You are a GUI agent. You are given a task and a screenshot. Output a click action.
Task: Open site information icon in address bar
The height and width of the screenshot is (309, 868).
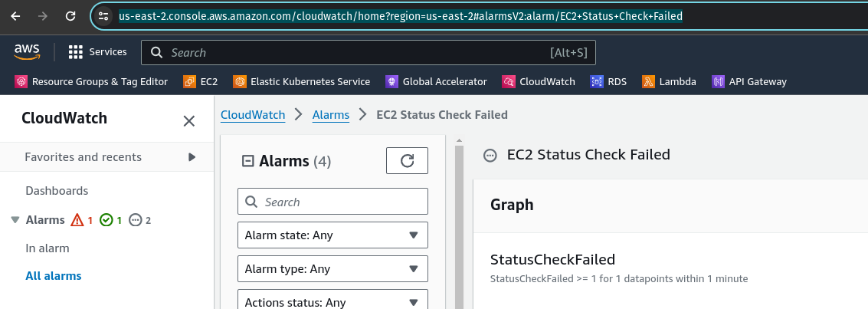103,16
